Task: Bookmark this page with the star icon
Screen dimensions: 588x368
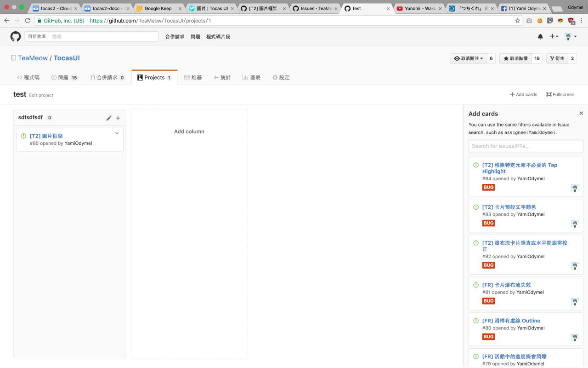Action: 518,21
